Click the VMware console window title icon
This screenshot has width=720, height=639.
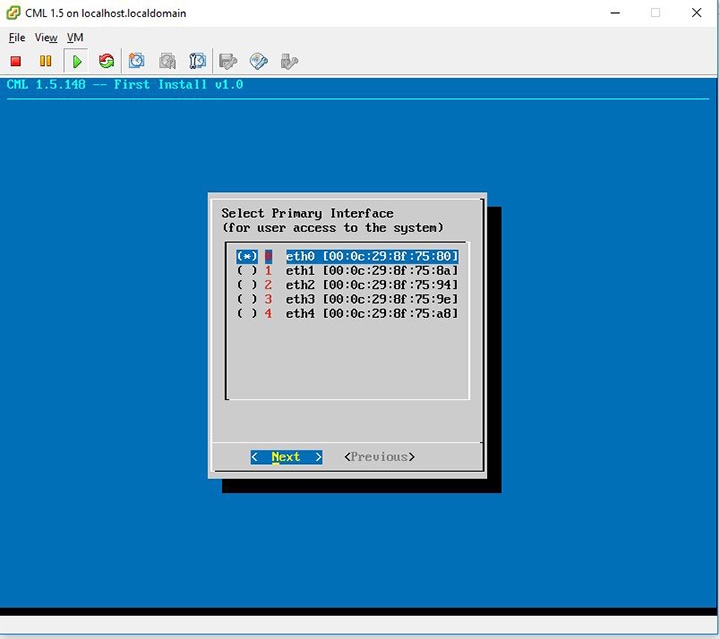[x=13, y=13]
